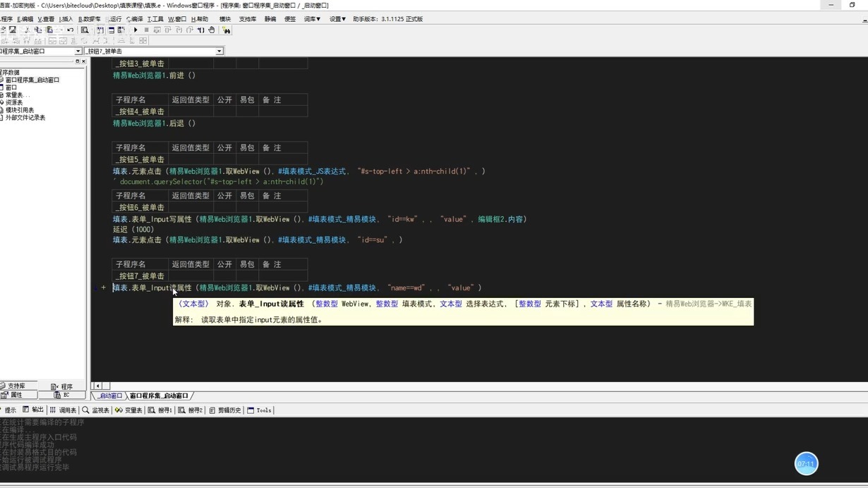The height and width of the screenshot is (488, 868).
Task: Open the 搜寻2 output tab
Action: 191,410
